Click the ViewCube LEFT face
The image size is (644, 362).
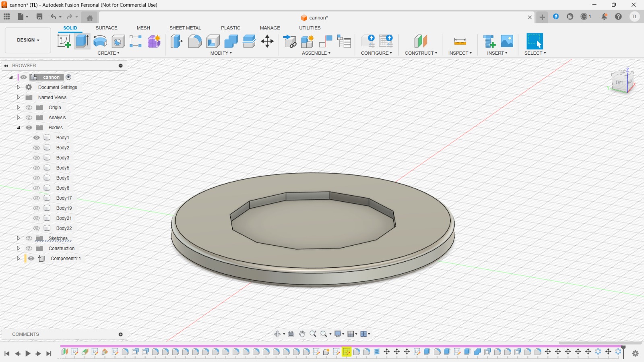[619, 83]
